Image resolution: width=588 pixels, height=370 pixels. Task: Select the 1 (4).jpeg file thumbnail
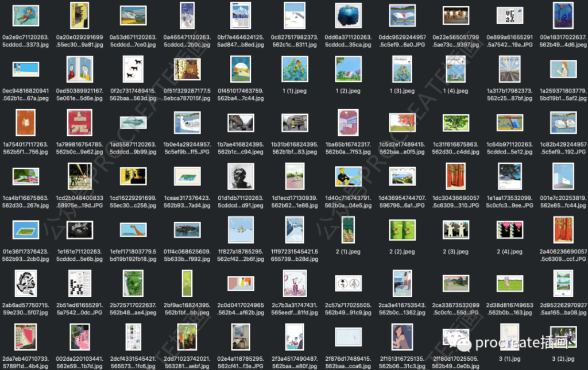tap(456, 70)
